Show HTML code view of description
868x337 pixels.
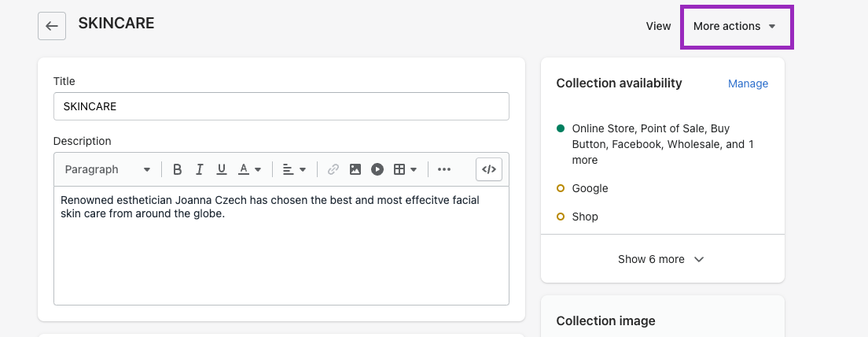coord(489,169)
